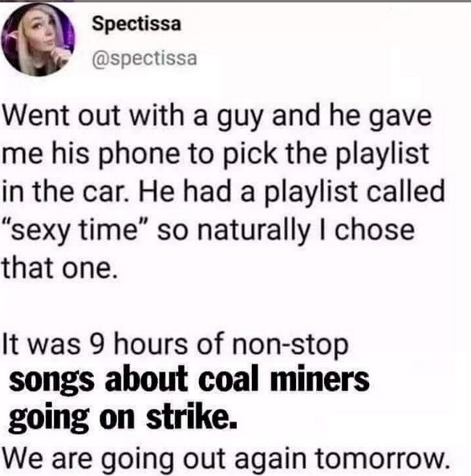Click the Spectissa display name
The width and height of the screenshot is (471, 476).
[136, 23]
